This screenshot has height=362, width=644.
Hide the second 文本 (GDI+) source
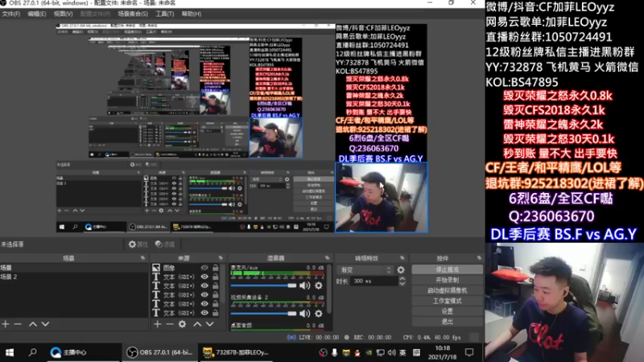click(x=204, y=286)
